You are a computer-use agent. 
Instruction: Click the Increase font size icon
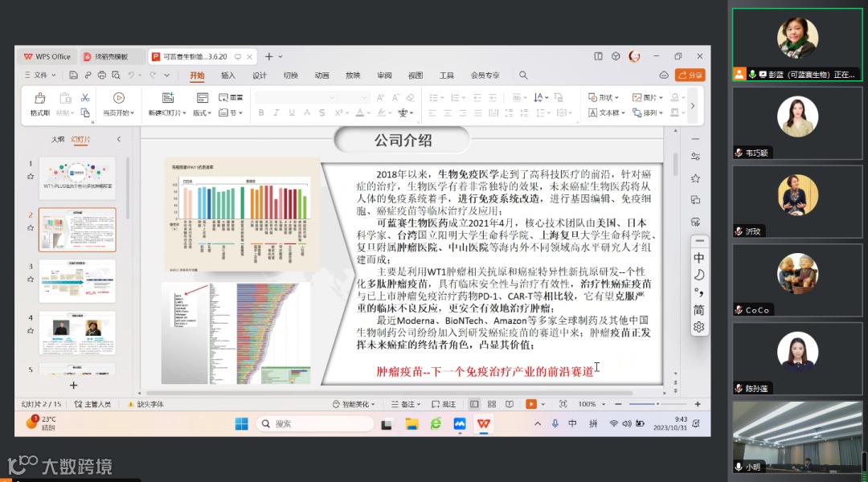(x=380, y=97)
